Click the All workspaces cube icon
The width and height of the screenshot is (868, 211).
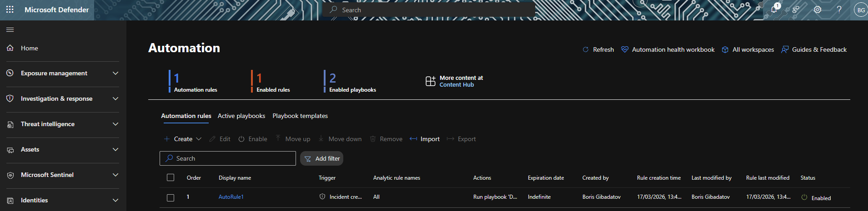click(725, 49)
